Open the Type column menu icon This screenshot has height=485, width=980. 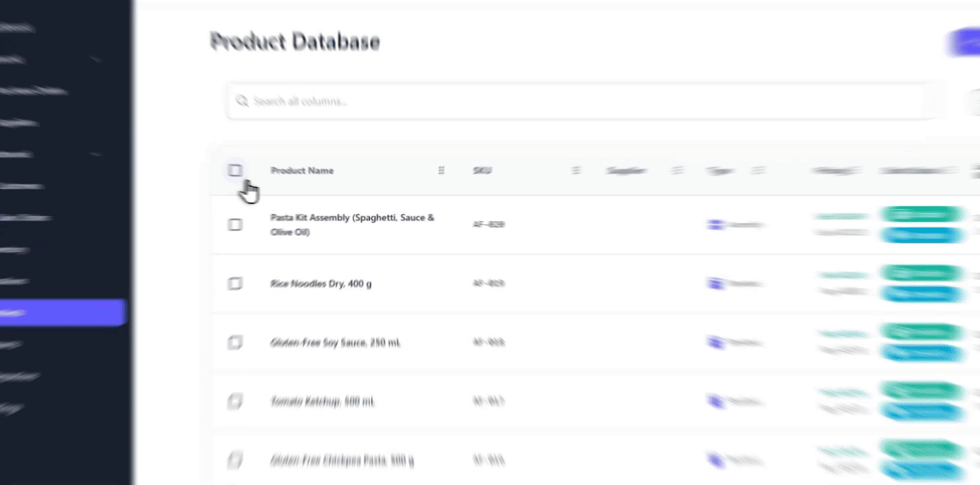click(x=759, y=170)
